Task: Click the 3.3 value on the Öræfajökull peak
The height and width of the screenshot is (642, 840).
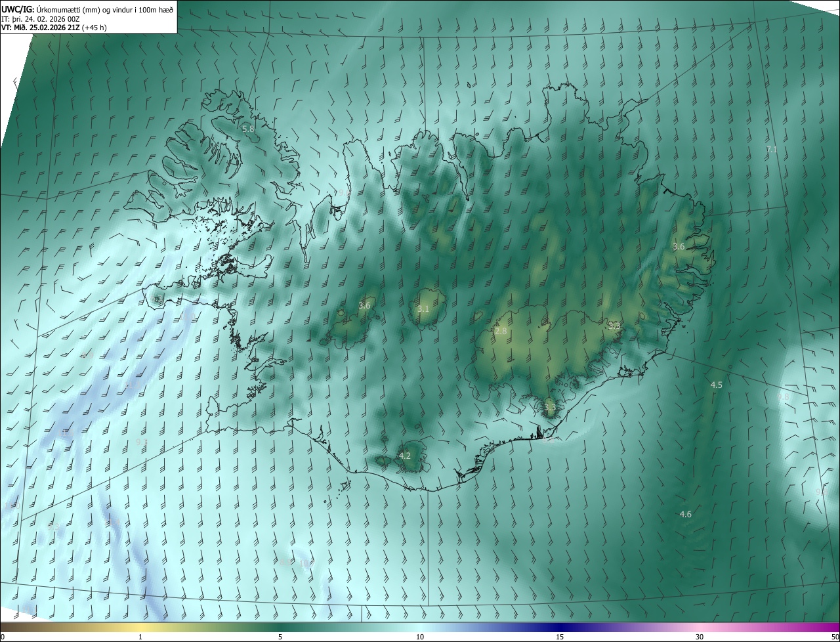Action: pyautogui.click(x=550, y=408)
